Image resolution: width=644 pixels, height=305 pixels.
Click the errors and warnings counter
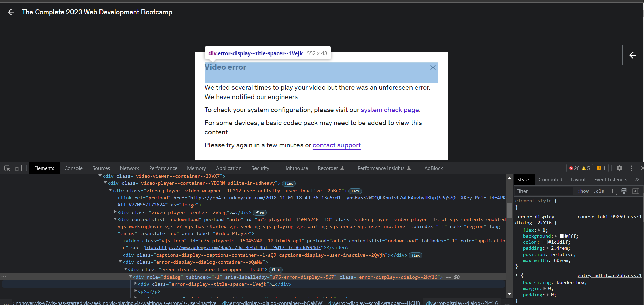(x=579, y=168)
